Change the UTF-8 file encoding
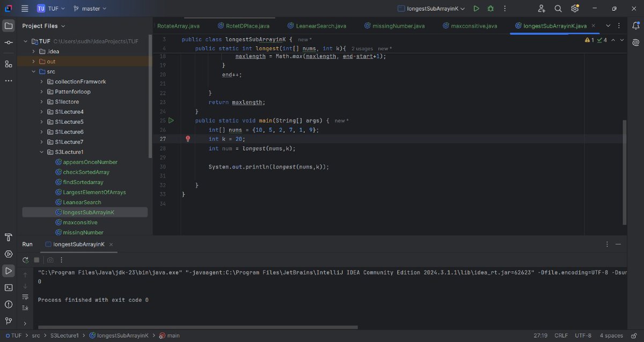 pos(584,336)
